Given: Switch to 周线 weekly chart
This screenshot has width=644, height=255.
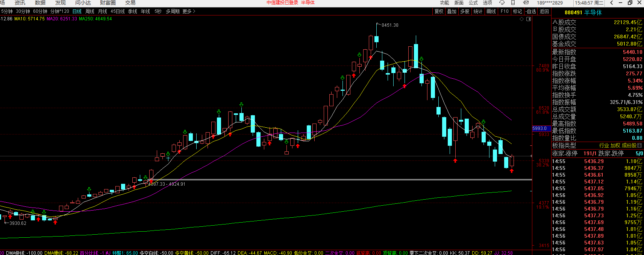Looking at the screenshot, I should [90, 11].
